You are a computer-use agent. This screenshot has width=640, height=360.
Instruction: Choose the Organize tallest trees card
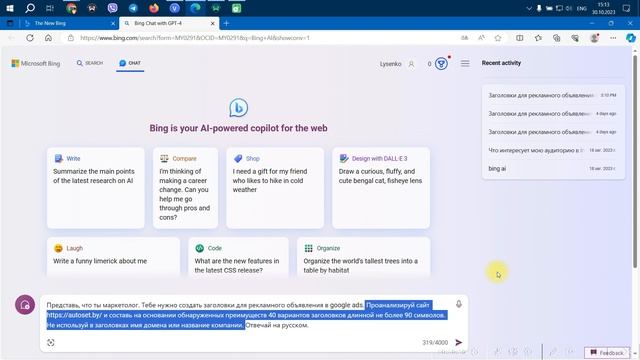(364, 257)
